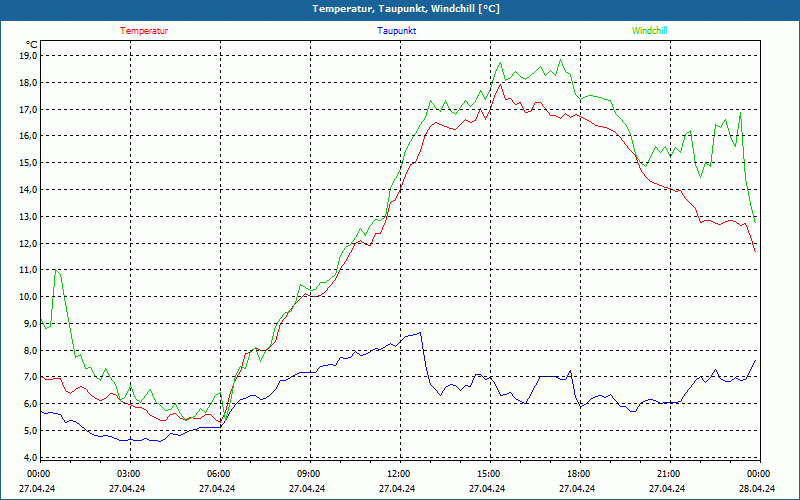This screenshot has height=500, width=800.
Task: Click the 11,0 y-axis value
Action: (x=29, y=270)
